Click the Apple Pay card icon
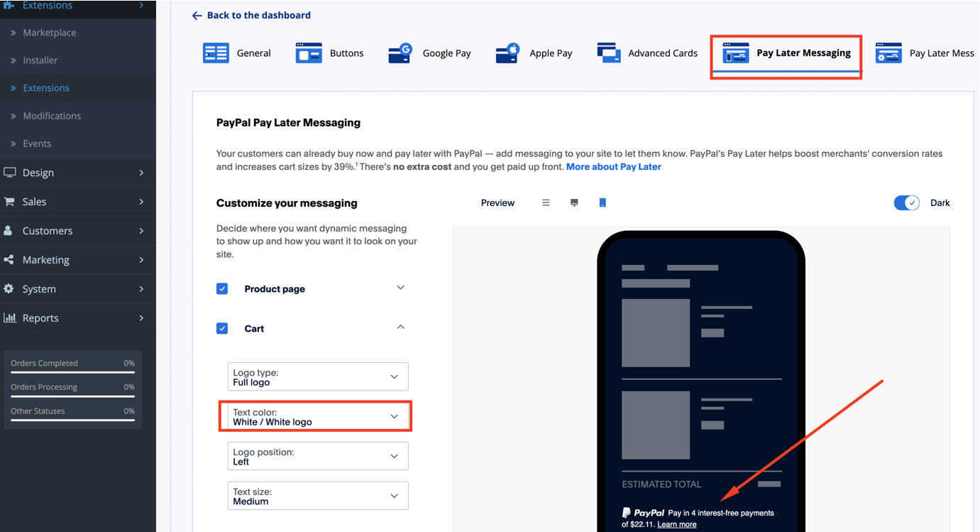This screenshot has height=532, width=980. [507, 53]
